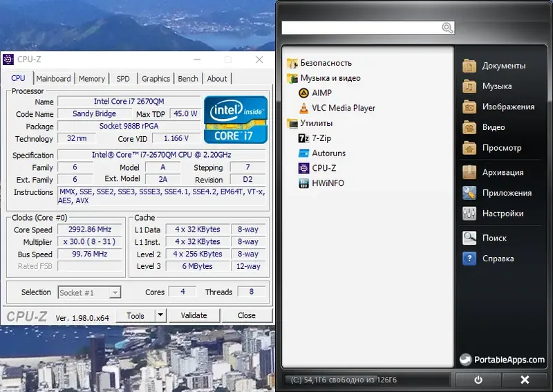Click the Cores value 4

click(x=182, y=292)
